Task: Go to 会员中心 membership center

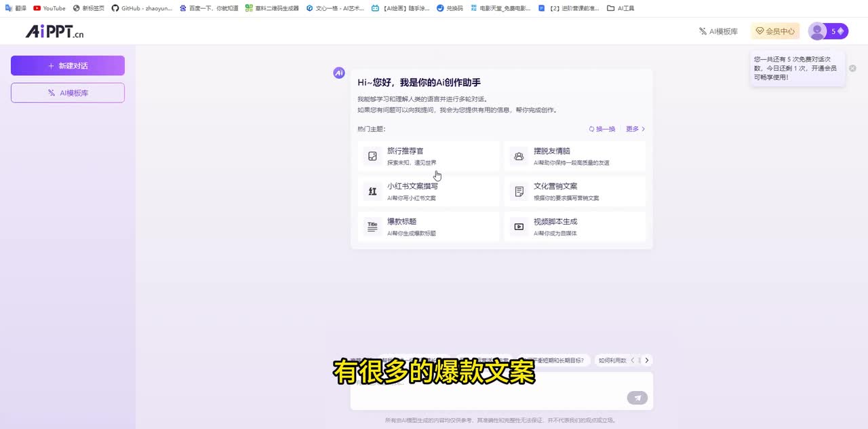Action: click(x=775, y=31)
